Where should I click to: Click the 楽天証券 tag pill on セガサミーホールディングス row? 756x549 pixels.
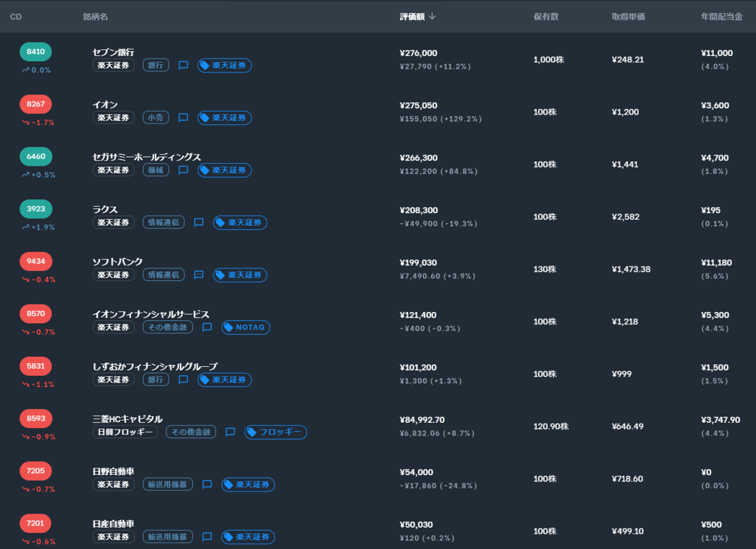pos(224,170)
